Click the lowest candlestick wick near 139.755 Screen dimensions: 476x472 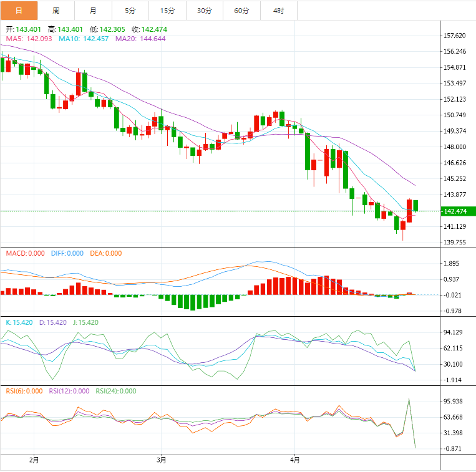(403, 235)
